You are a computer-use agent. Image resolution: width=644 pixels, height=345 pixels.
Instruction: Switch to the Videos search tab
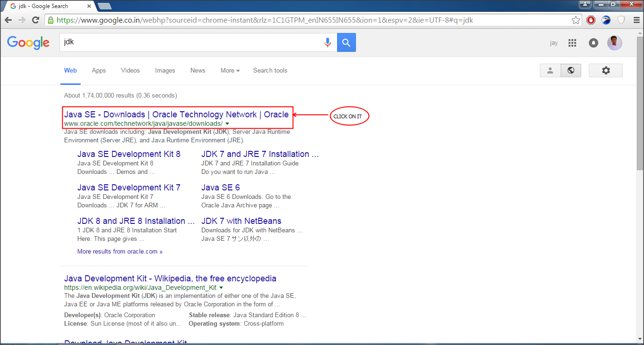(130, 70)
